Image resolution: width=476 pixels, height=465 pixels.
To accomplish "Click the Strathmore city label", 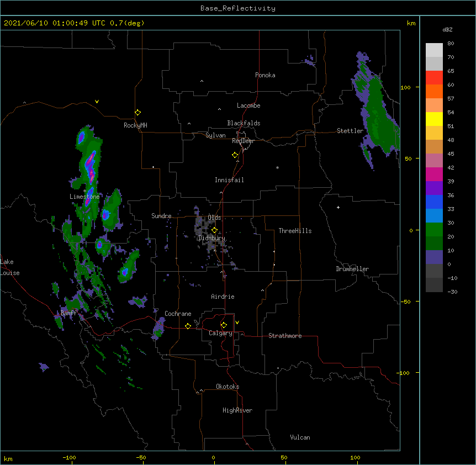I will (x=285, y=336).
